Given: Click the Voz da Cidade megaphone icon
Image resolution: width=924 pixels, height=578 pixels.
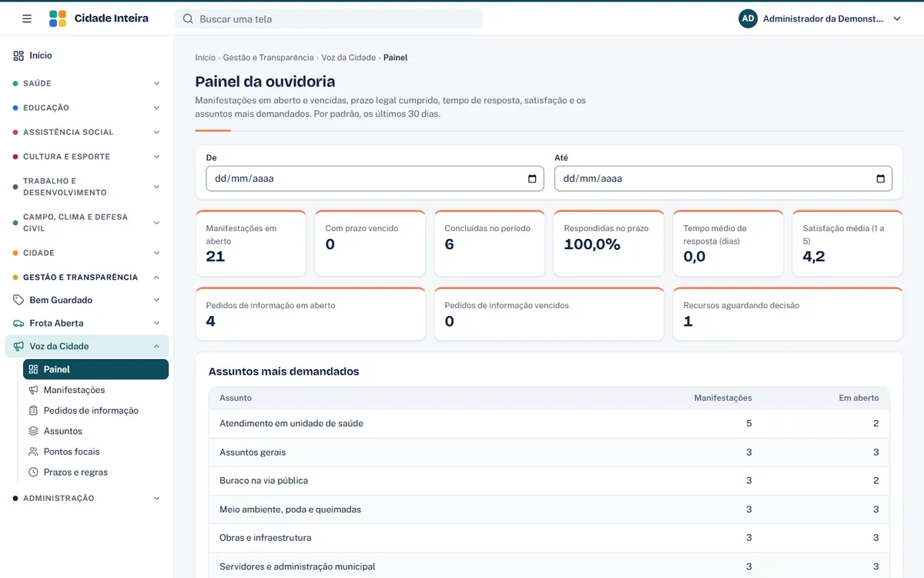Looking at the screenshot, I should [18, 347].
